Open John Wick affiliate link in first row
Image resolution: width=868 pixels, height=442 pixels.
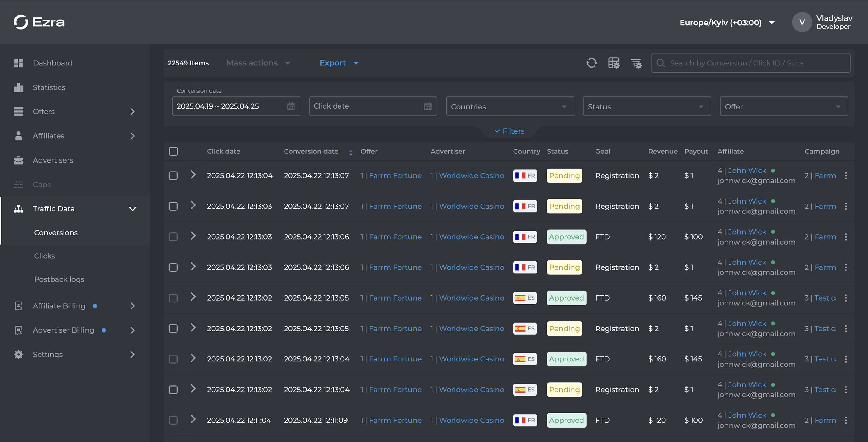point(747,171)
